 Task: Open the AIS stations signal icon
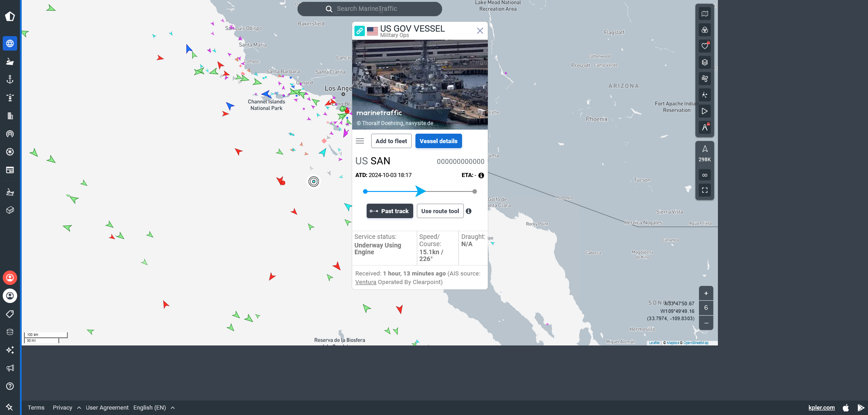(x=10, y=134)
